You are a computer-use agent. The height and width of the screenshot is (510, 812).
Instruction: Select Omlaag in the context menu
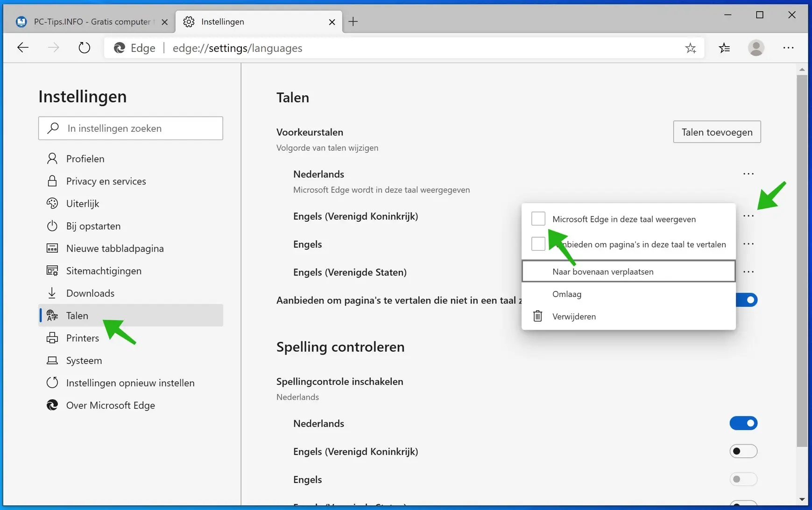(x=628, y=294)
